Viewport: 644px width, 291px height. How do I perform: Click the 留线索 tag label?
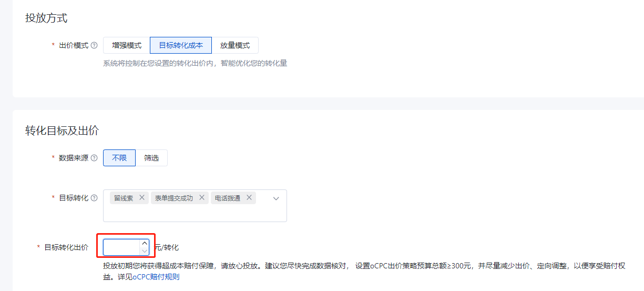pyautogui.click(x=124, y=198)
